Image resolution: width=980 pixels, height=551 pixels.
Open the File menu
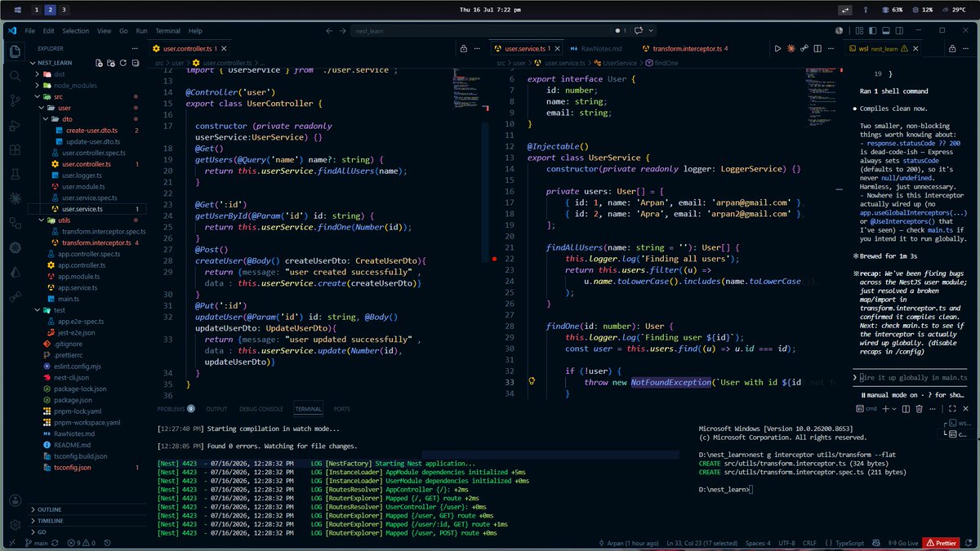[29, 31]
